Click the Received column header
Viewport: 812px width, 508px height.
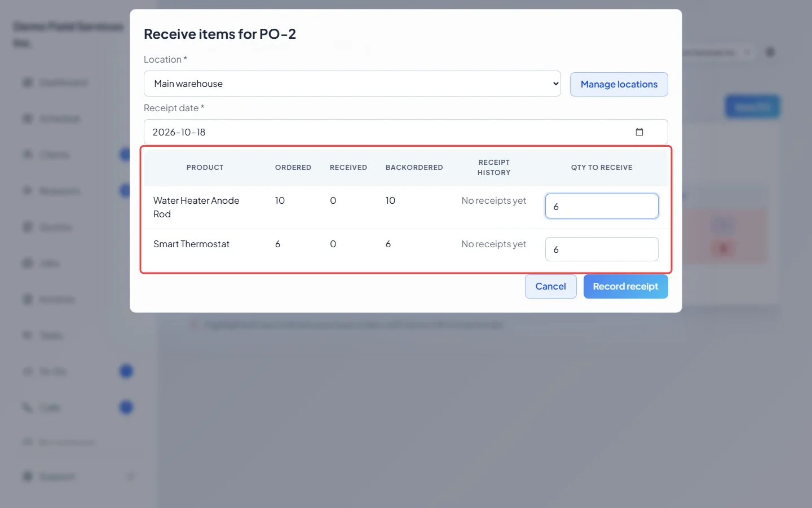(348, 168)
